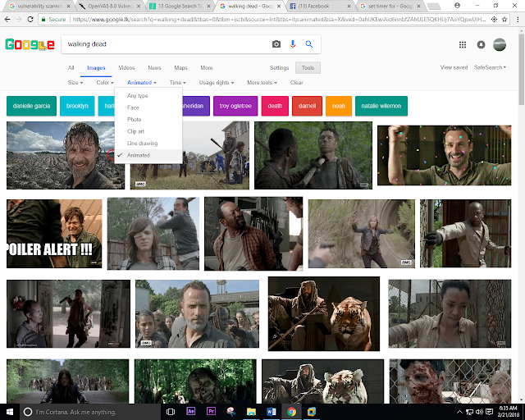Close the Facebook tab

(349, 6)
